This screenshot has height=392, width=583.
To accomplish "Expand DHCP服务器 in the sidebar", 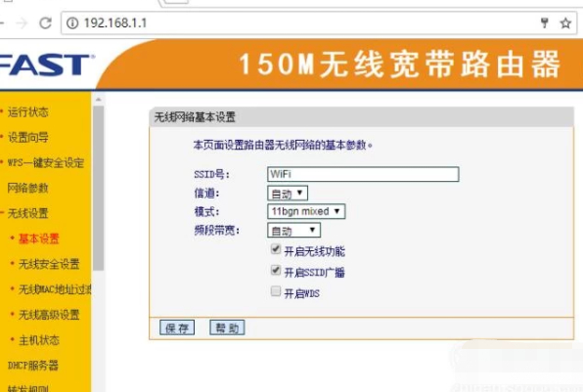I will coord(32,366).
